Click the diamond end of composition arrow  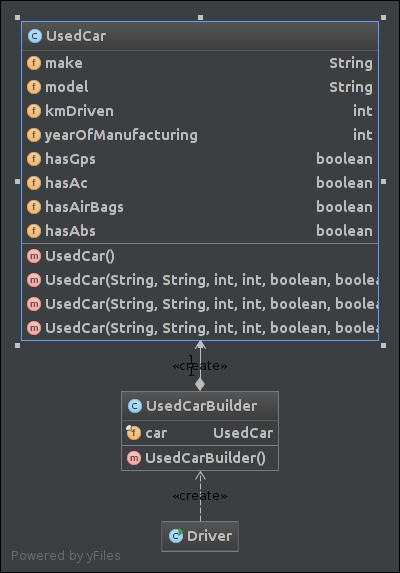[200, 384]
